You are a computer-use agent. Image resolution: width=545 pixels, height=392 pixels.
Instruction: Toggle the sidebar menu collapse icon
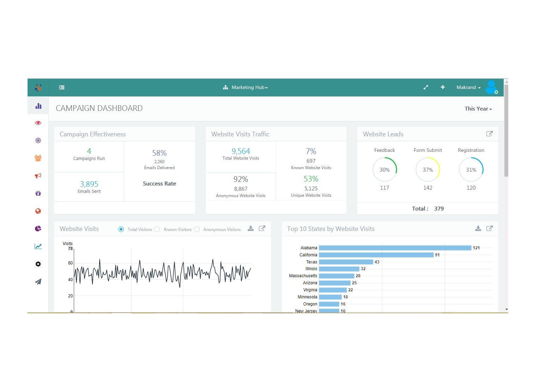tap(62, 87)
